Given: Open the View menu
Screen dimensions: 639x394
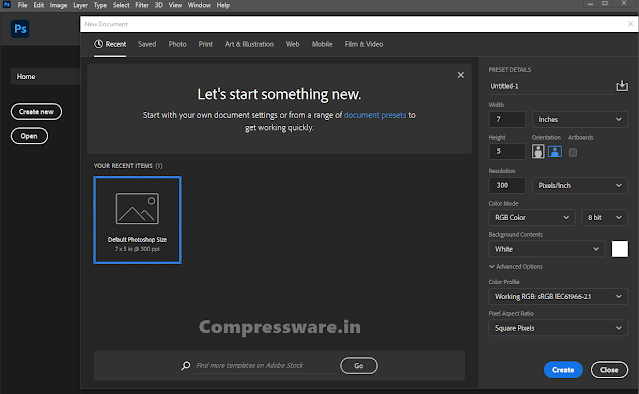Looking at the screenshot, I should [175, 5].
